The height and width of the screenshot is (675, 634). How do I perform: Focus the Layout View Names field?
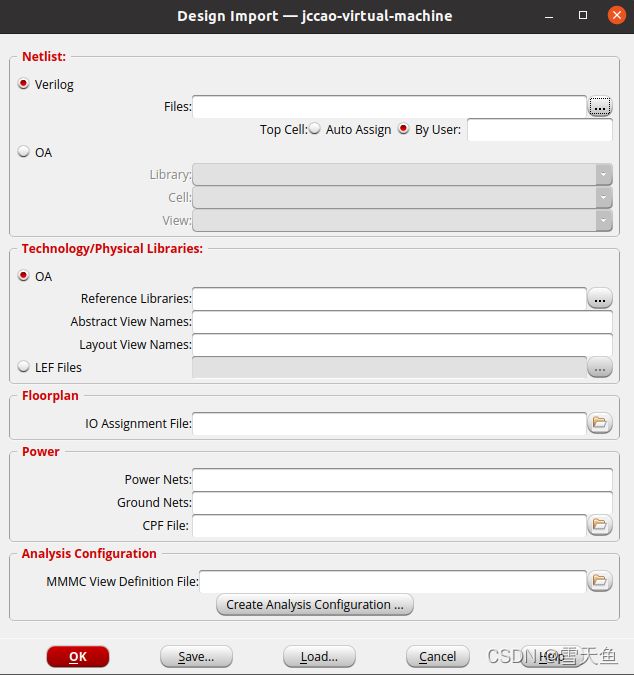402,344
